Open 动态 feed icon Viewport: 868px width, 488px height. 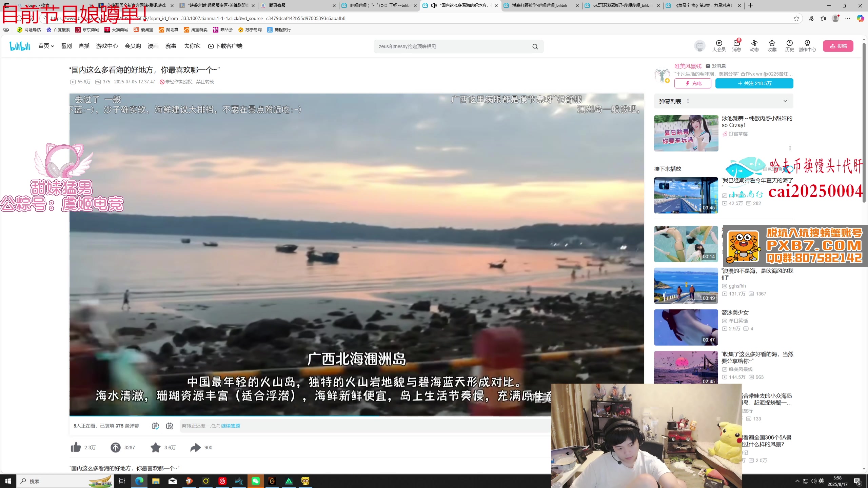(754, 46)
